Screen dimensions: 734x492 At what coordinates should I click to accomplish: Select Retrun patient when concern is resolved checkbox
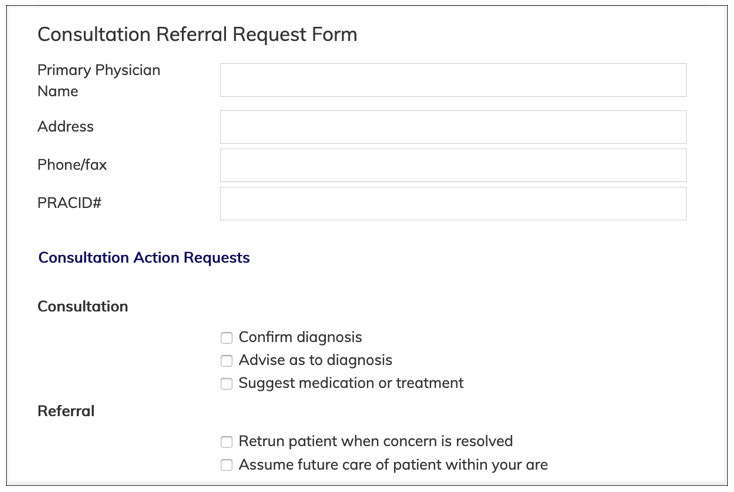[227, 441]
